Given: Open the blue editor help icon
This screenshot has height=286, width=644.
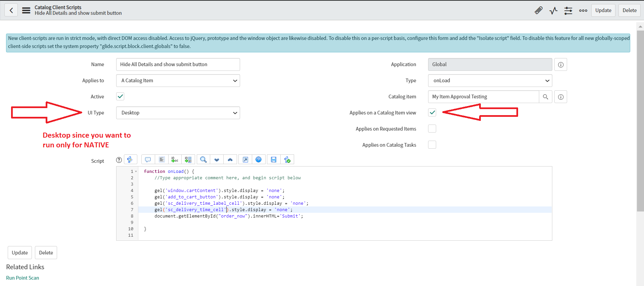Looking at the screenshot, I should pyautogui.click(x=259, y=159).
